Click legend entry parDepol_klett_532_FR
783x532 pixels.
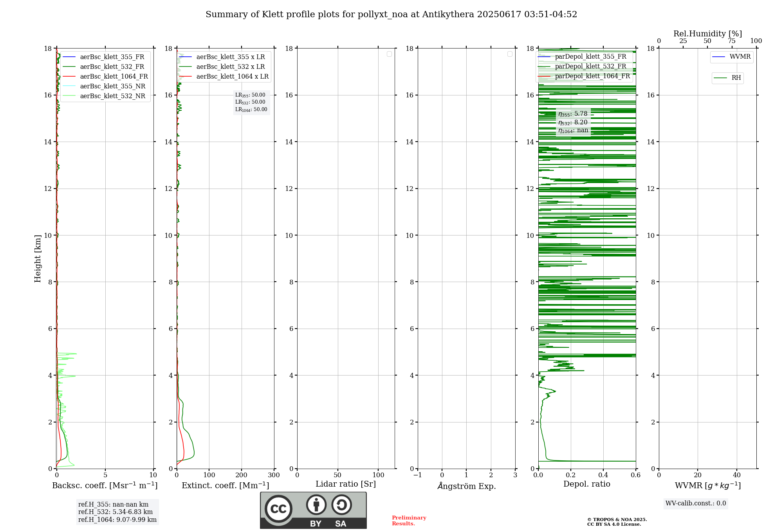point(583,66)
